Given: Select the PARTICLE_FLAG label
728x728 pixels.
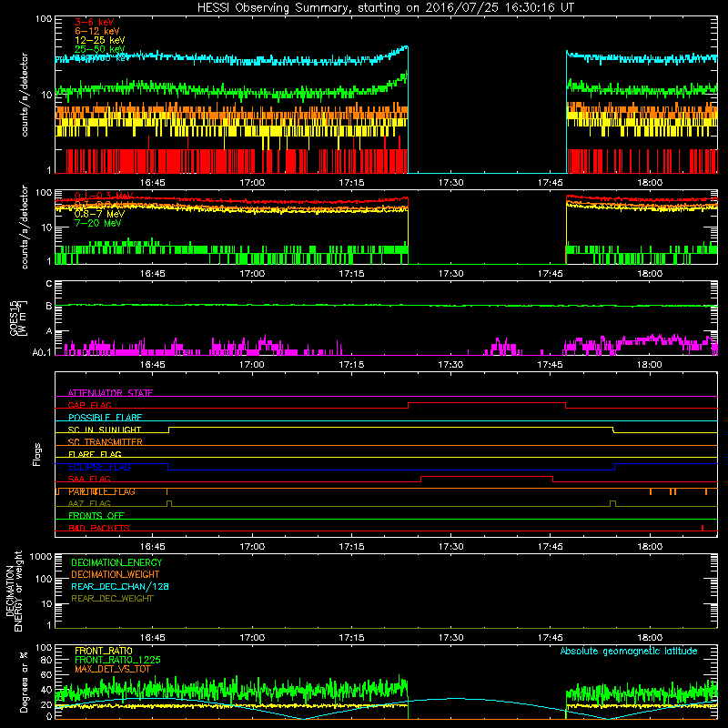Looking at the screenshot, I should (102, 491).
